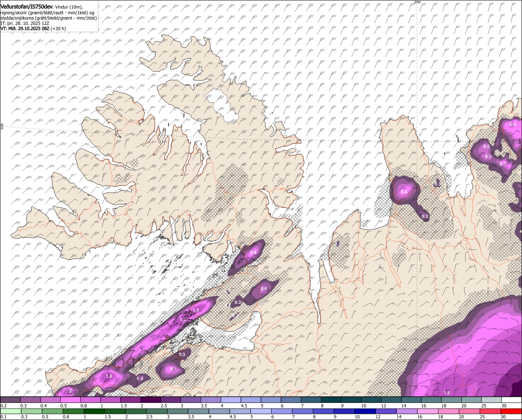This screenshot has height=420, width=522.
Task: Pick upper legend swatch between 14 and 16
Action: 411,400
